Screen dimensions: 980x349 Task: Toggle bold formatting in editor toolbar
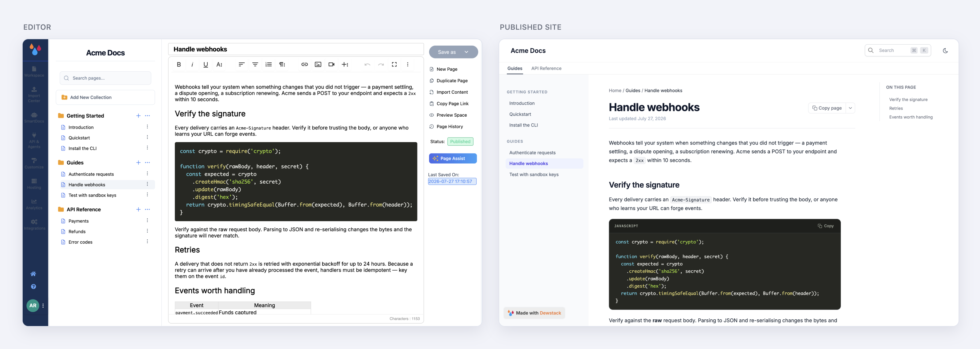click(179, 65)
